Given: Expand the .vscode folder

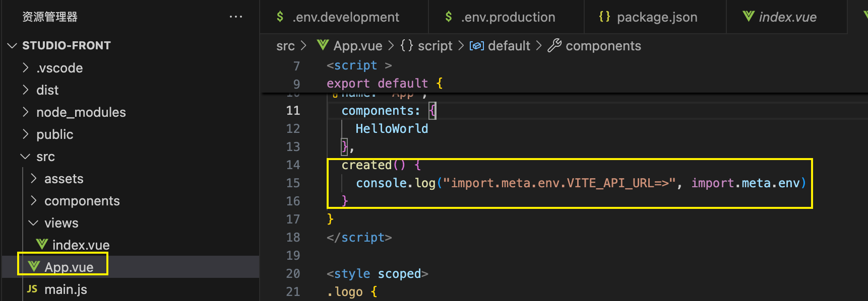Looking at the screenshot, I should (26, 67).
